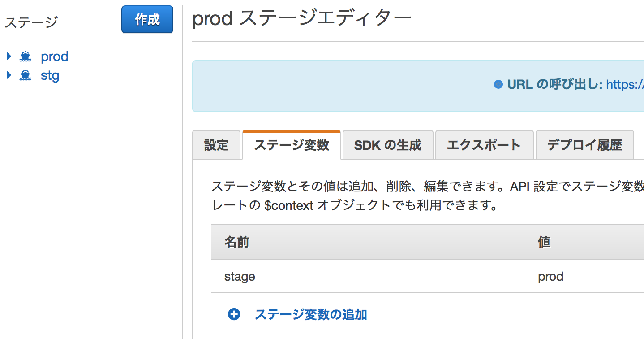The image size is (644, 339).
Task: Switch to the ステージ変数 tab
Action: 292,145
